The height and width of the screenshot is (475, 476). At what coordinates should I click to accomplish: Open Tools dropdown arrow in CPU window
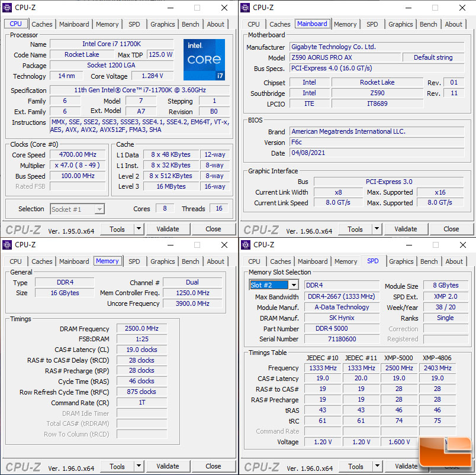tap(139, 229)
